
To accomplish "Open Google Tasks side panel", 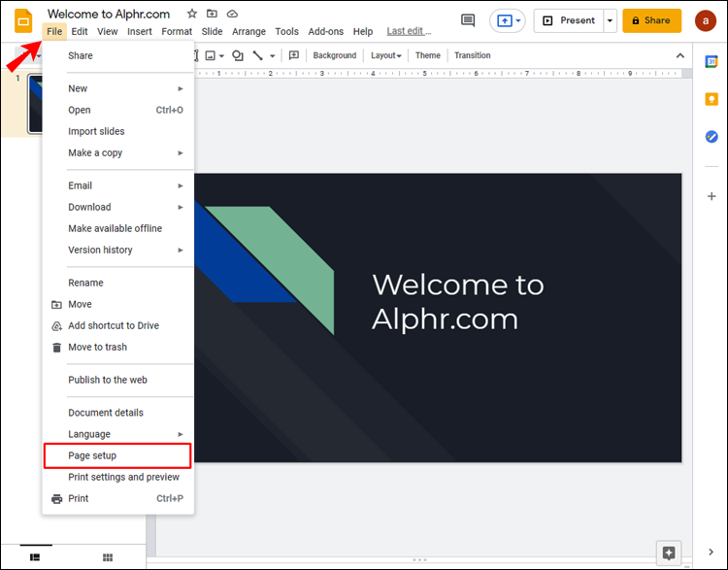I will pos(711,137).
